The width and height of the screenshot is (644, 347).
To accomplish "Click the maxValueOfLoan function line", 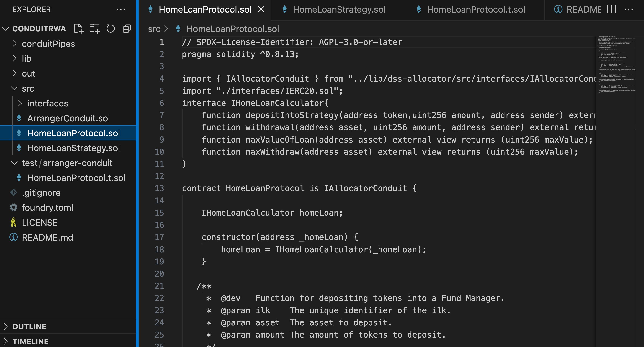I will click(x=397, y=139).
